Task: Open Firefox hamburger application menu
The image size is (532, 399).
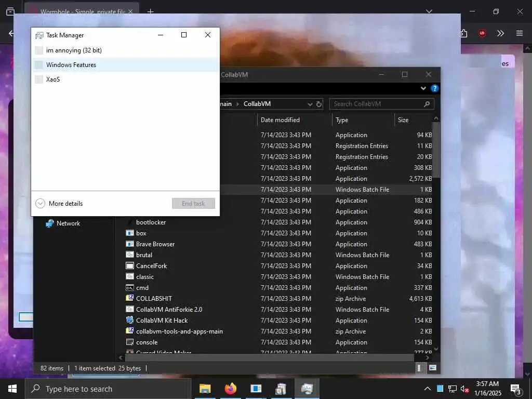Action: click(520, 33)
